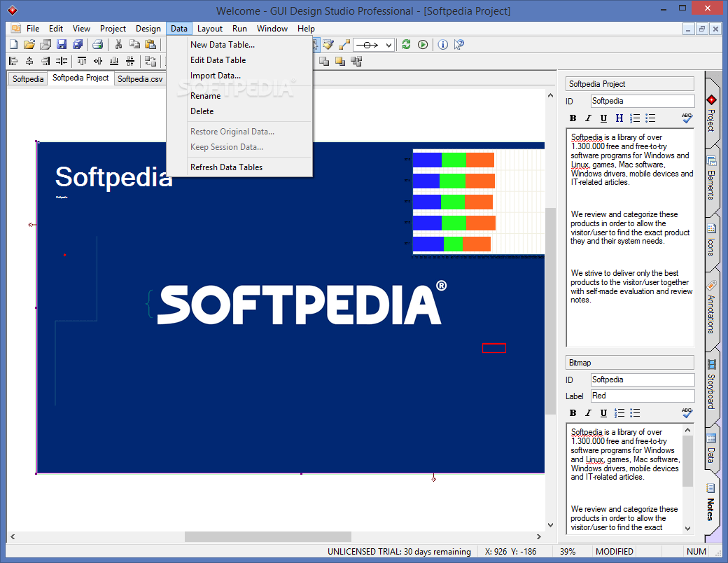This screenshot has width=728, height=563.
Task: Click the blue Info circle icon
Action: [443, 45]
